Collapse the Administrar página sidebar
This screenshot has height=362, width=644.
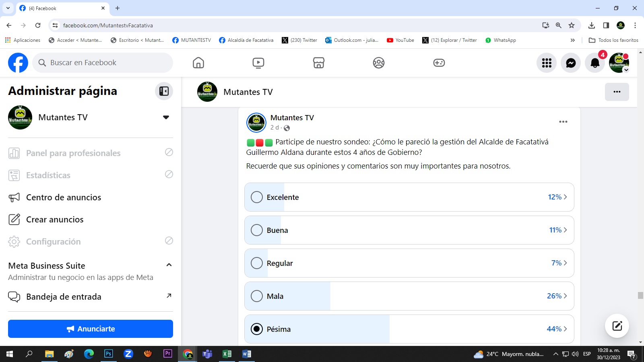click(x=164, y=91)
